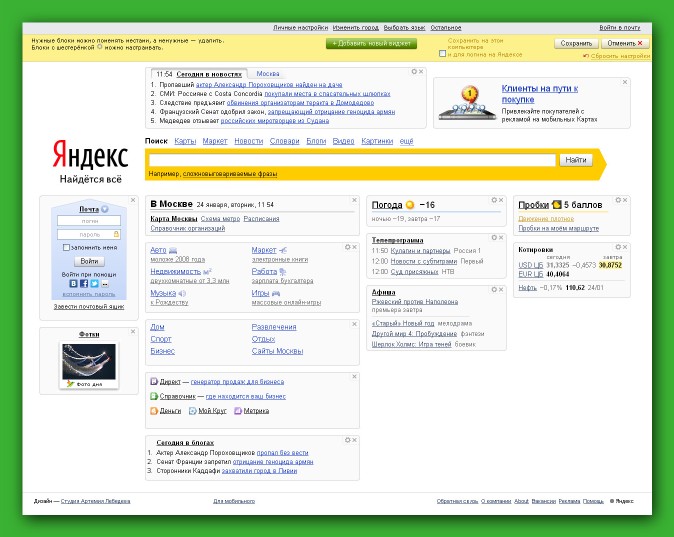Screen dimensions: 674x537
Task: Close the Погода weather widget
Action: click(x=501, y=200)
